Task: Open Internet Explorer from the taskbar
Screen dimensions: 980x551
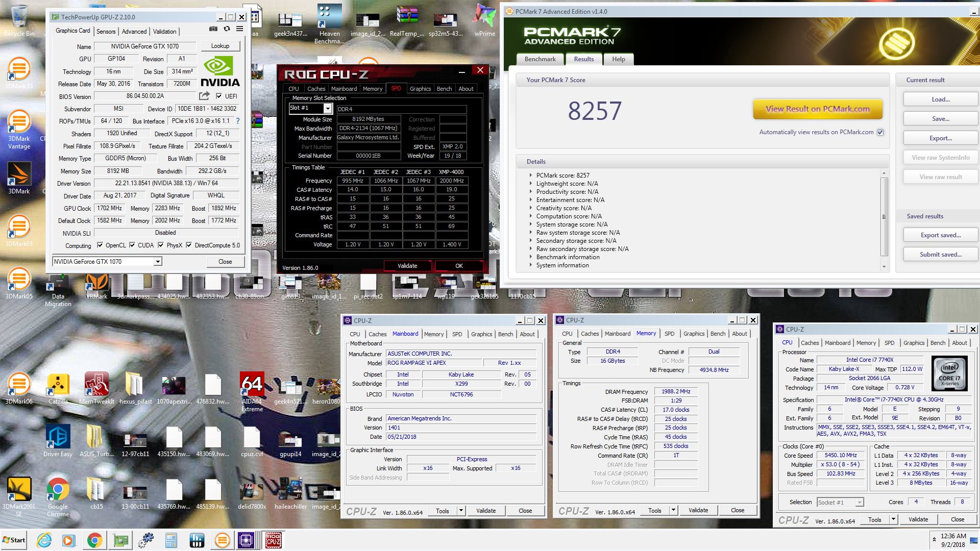Action: click(x=44, y=540)
